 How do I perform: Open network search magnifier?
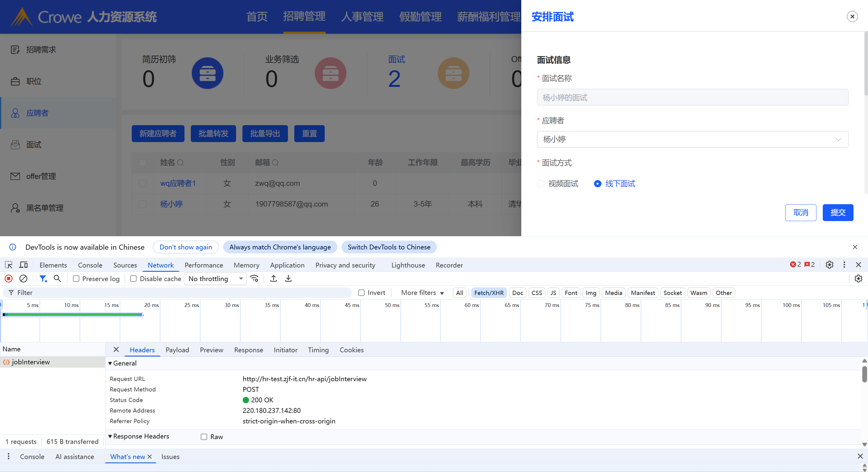coord(57,278)
